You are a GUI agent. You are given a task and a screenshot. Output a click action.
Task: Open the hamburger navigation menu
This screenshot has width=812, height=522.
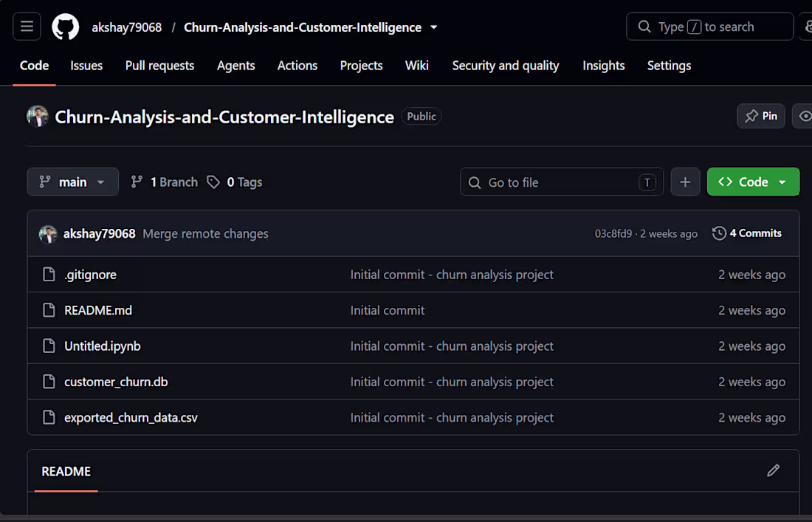(27, 27)
